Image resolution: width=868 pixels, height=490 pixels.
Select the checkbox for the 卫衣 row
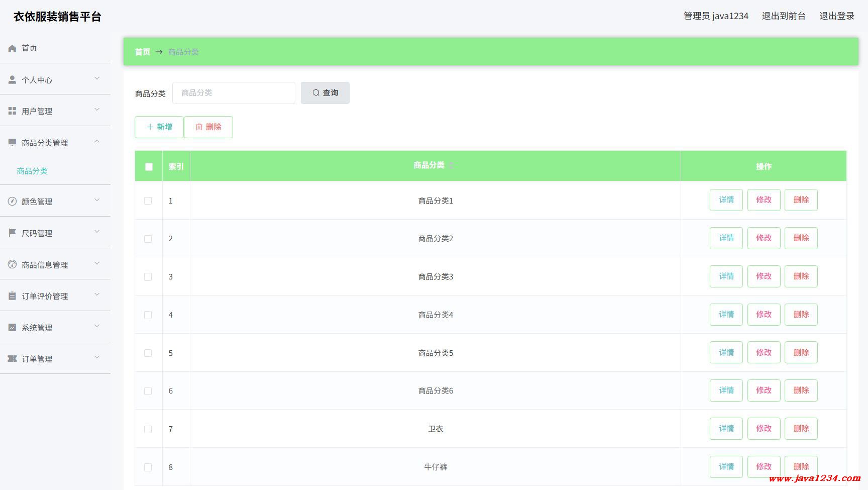pyautogui.click(x=148, y=429)
